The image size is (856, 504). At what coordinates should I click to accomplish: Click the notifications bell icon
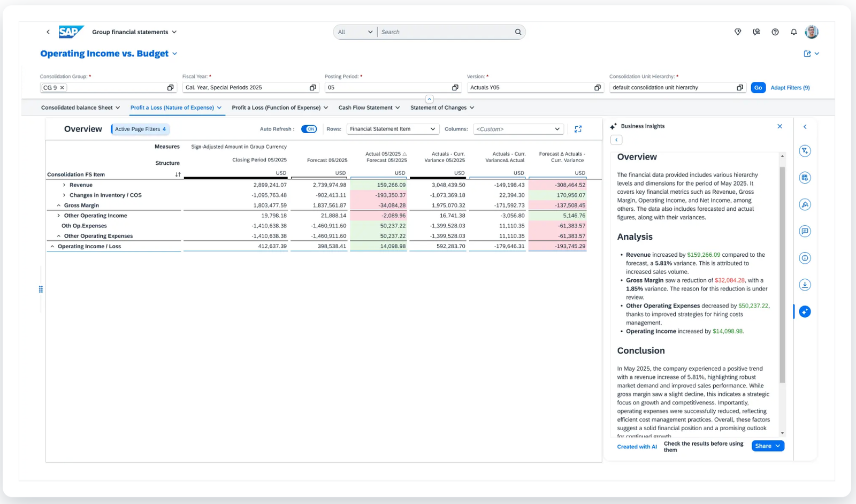tap(793, 32)
